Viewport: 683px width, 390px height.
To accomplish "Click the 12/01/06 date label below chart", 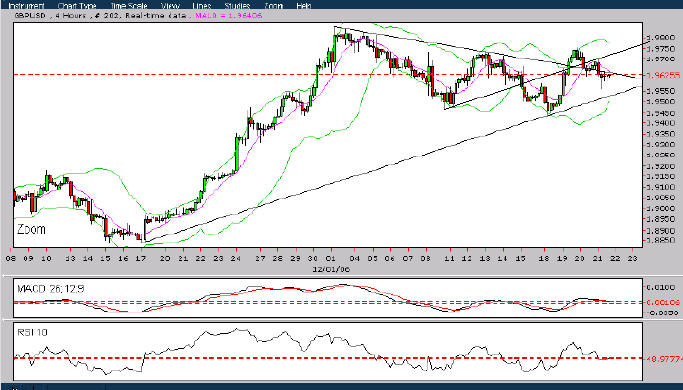I will pyautogui.click(x=331, y=269).
